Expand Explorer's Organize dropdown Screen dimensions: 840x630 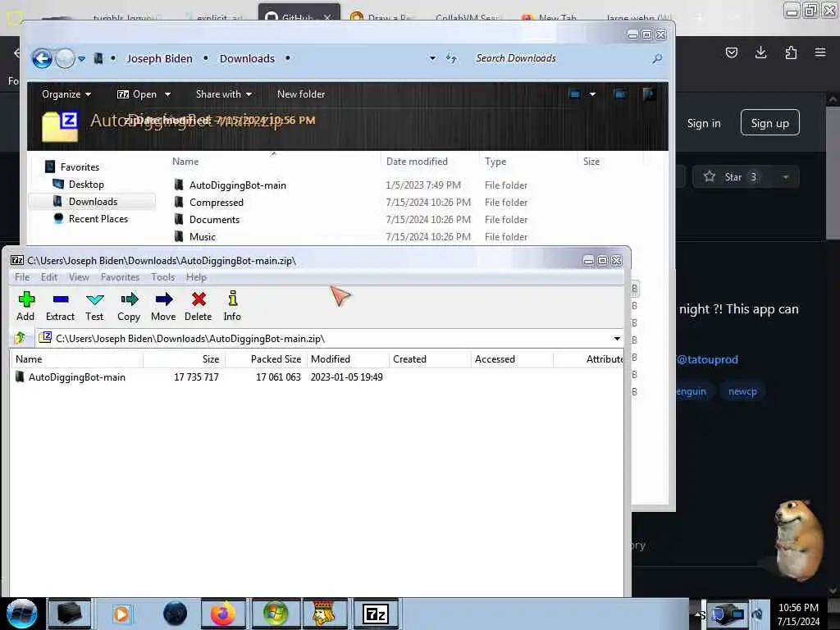(66, 94)
